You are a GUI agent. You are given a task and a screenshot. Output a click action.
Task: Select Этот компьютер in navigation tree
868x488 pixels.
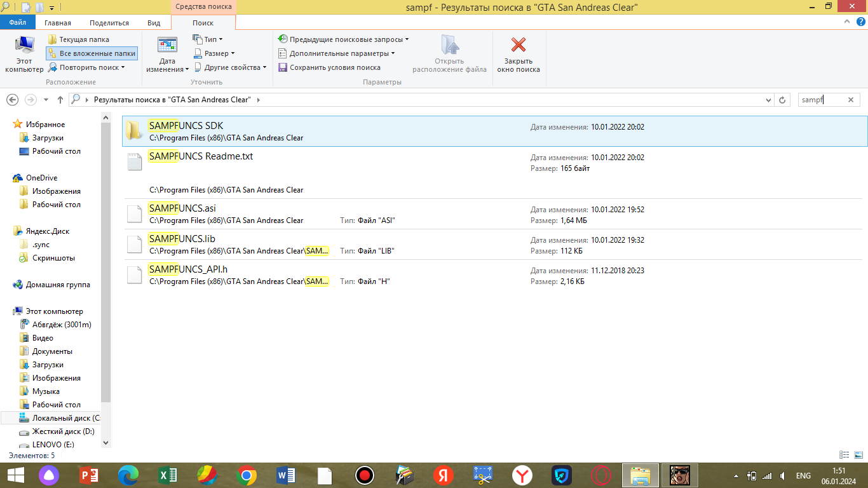click(54, 311)
